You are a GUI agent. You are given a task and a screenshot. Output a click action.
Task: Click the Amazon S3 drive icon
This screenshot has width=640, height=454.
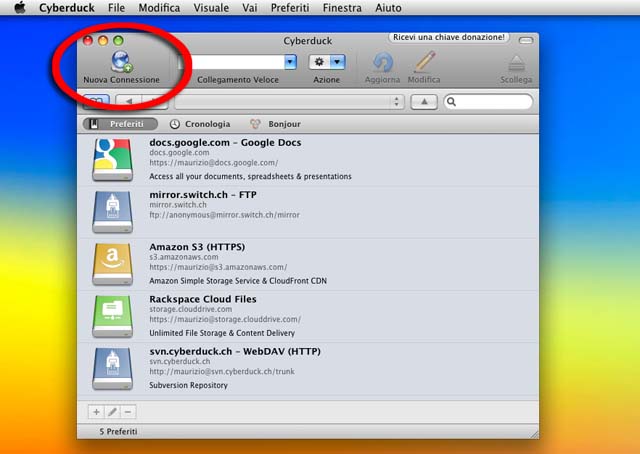point(113,264)
